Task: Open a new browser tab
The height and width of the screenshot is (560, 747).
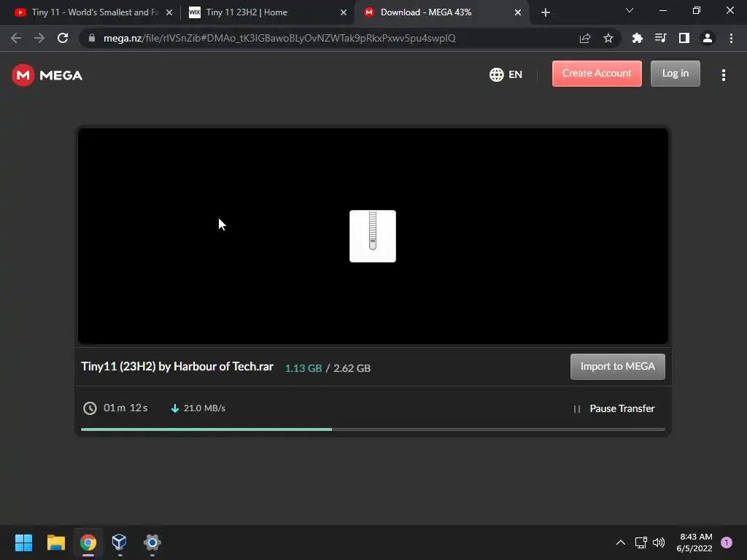Action: (546, 12)
